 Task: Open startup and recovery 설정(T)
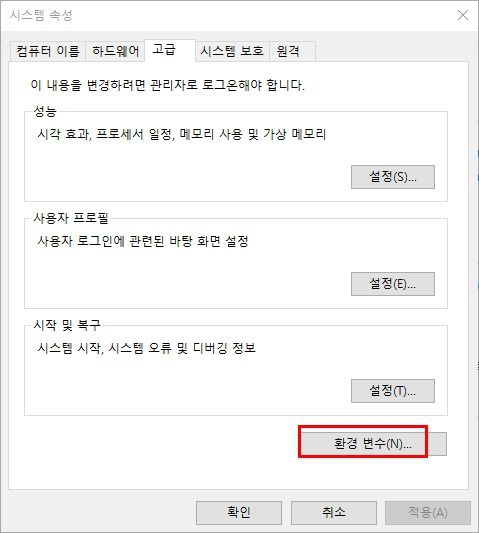point(393,391)
